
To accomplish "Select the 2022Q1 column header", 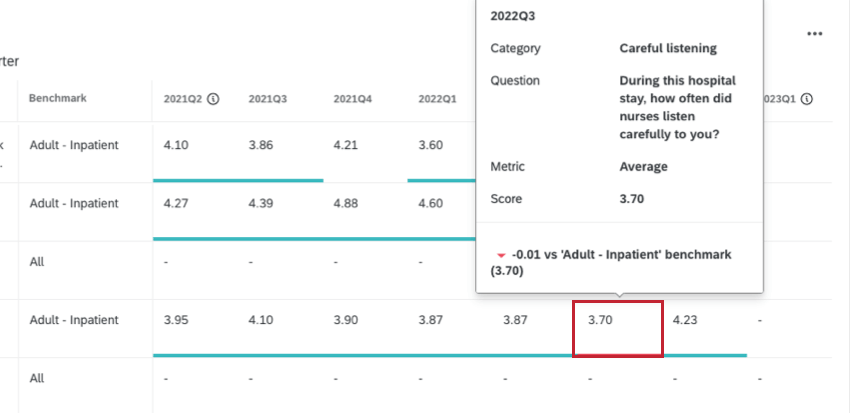I will coord(438,100).
